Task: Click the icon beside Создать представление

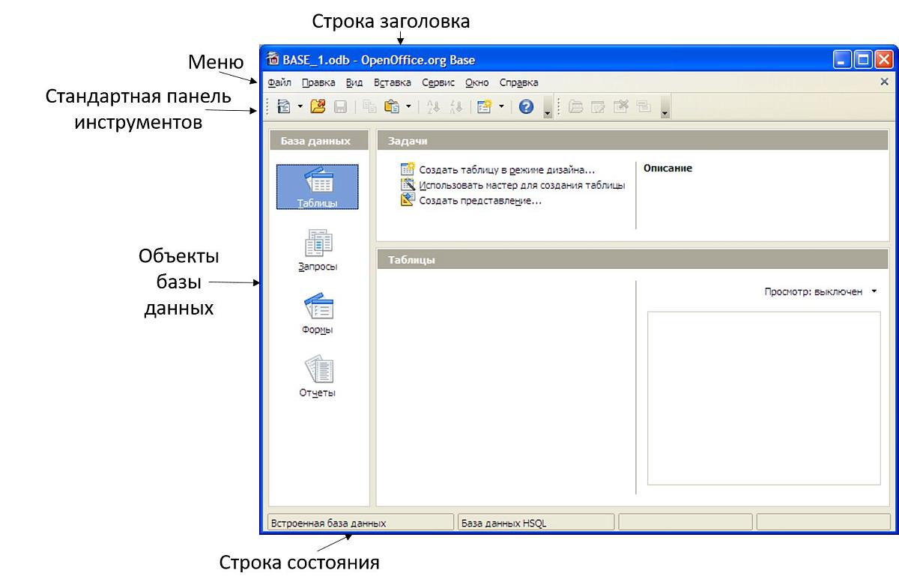Action: click(x=408, y=201)
